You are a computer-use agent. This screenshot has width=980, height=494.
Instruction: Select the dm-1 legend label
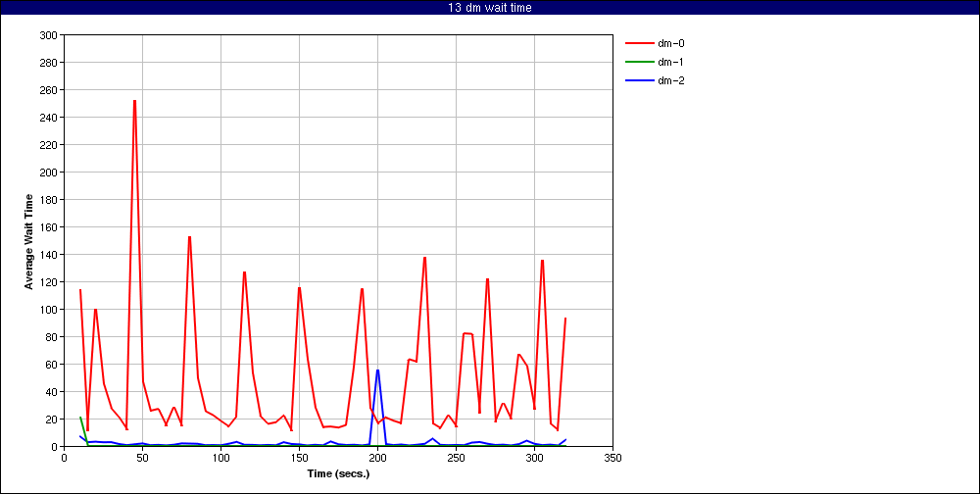click(670, 62)
